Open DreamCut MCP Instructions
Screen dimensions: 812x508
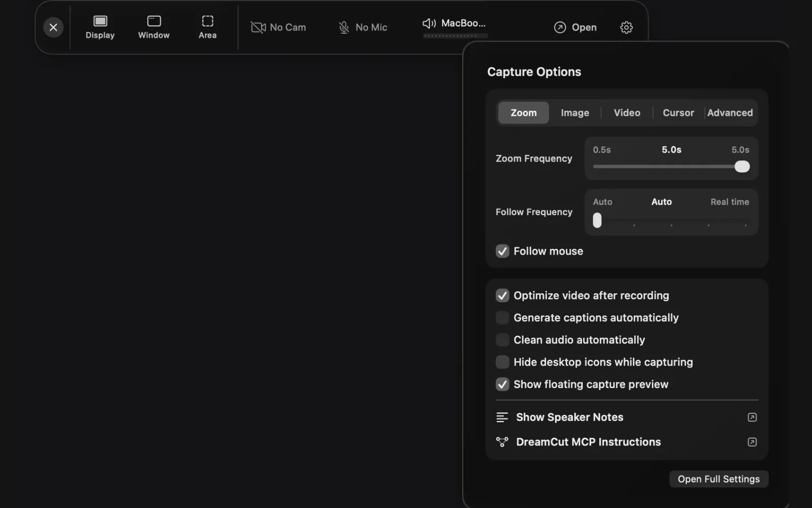click(x=627, y=442)
